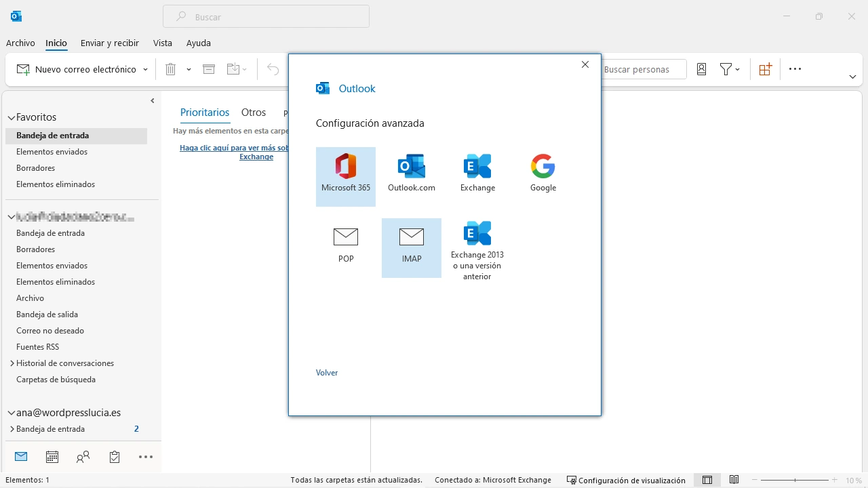The width and height of the screenshot is (868, 488).
Task: Switch to Calendar view icon
Action: (52, 457)
